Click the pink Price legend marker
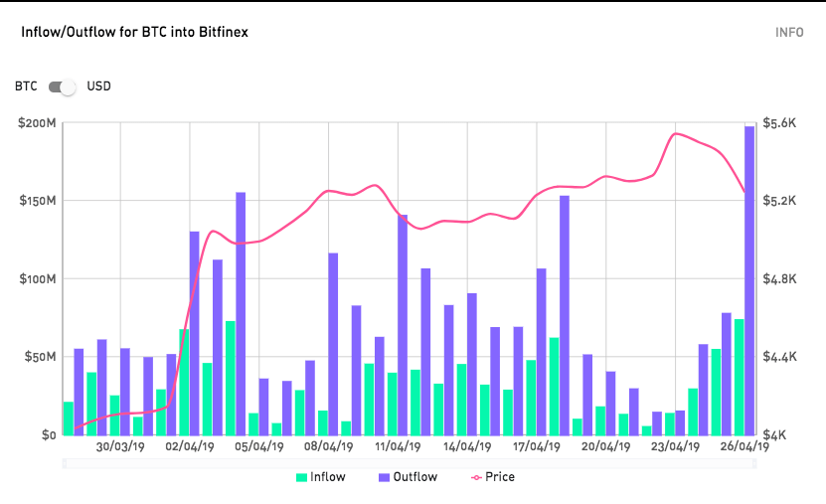The height and width of the screenshot is (504, 826). (x=474, y=477)
